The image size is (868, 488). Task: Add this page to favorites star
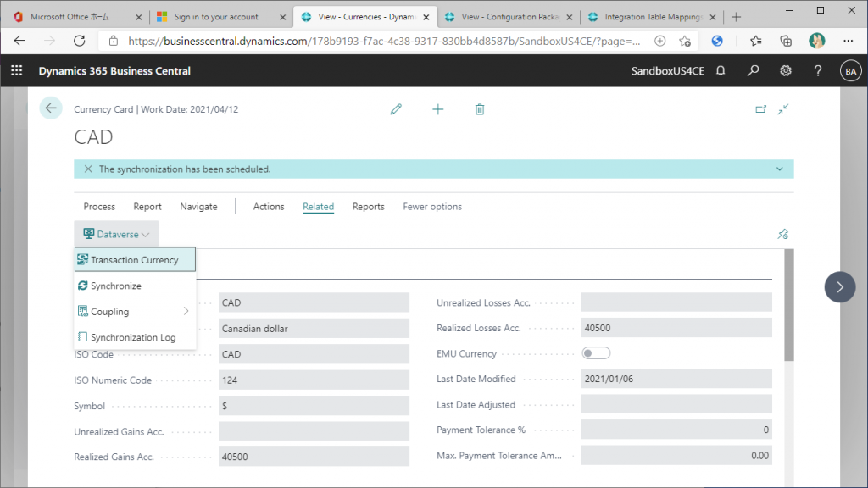(x=685, y=41)
